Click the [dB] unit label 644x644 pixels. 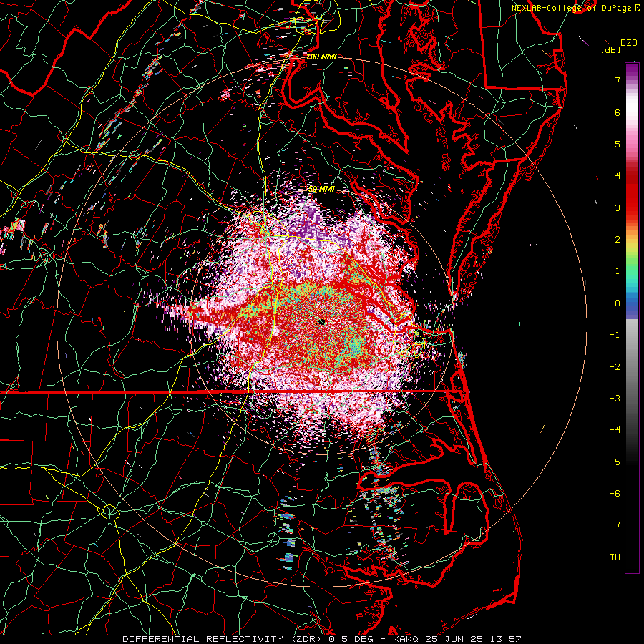pos(610,50)
